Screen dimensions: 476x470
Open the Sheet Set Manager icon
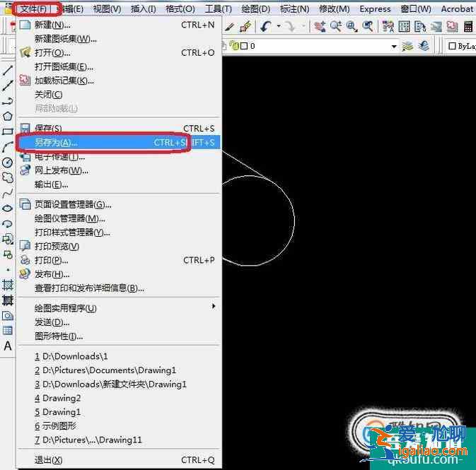436,27
